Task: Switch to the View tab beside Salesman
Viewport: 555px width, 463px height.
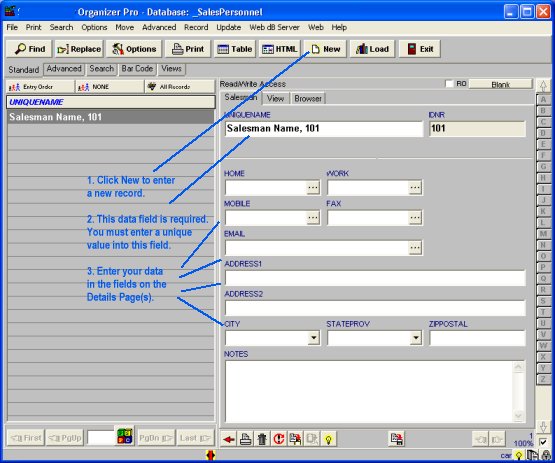Action: [x=275, y=98]
